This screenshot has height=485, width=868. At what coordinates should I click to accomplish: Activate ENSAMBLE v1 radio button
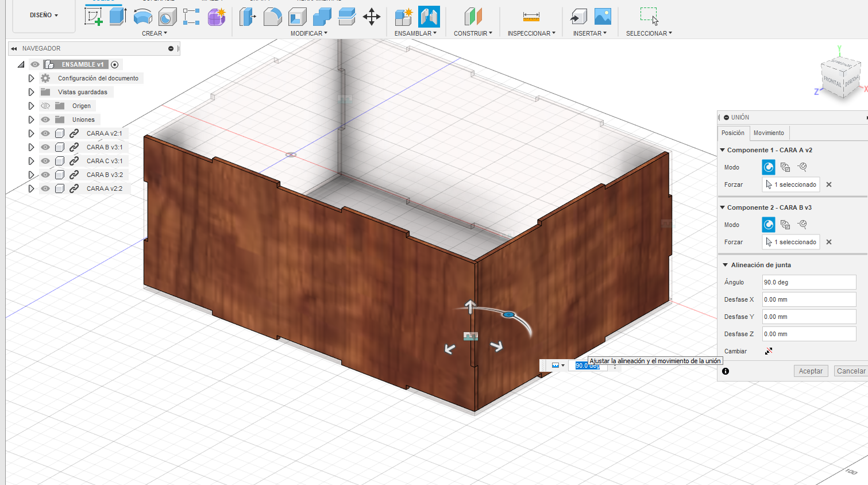pyautogui.click(x=114, y=64)
